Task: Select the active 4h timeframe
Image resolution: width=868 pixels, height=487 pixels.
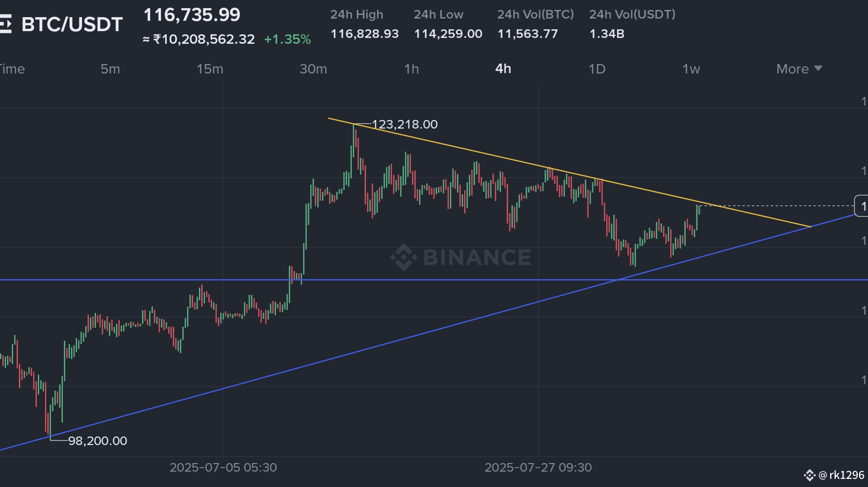Action: click(503, 69)
